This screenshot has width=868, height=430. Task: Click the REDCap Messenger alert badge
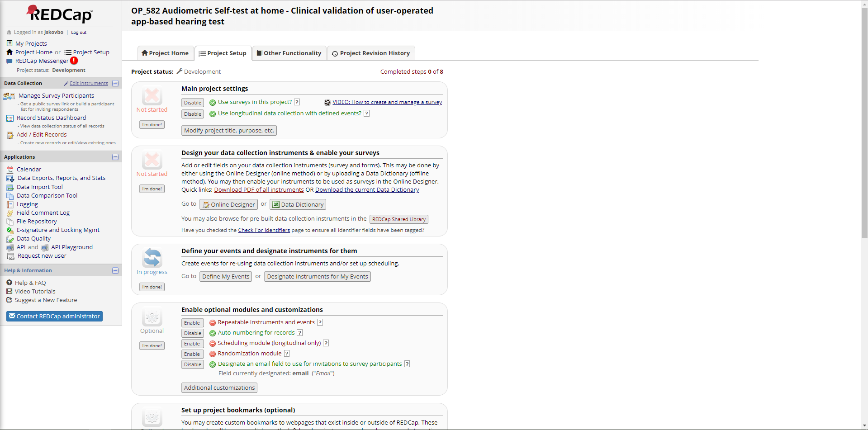(74, 61)
